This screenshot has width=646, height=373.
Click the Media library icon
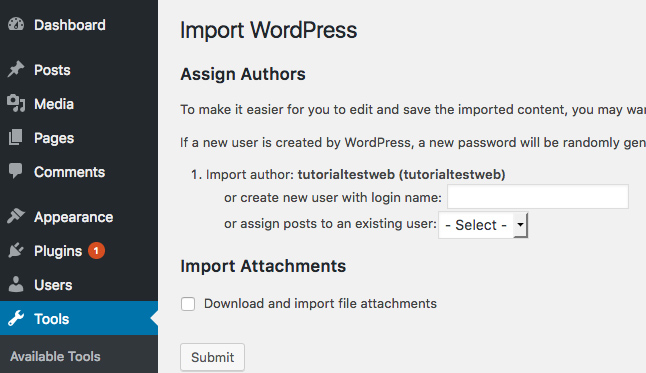(16, 103)
